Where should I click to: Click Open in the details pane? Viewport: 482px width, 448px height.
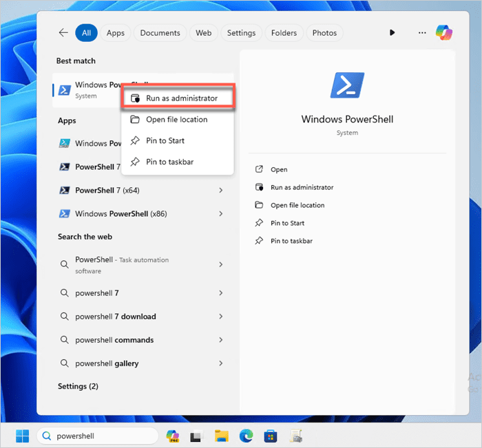pos(279,169)
